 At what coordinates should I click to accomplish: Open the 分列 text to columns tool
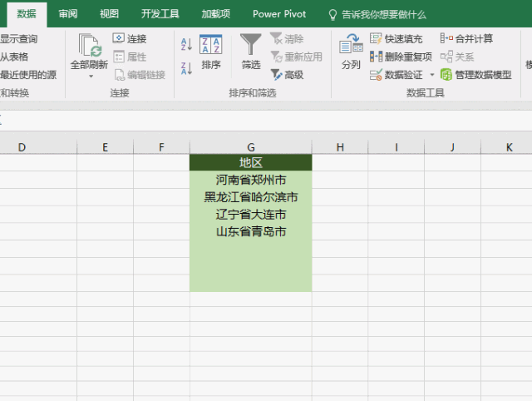(x=351, y=52)
